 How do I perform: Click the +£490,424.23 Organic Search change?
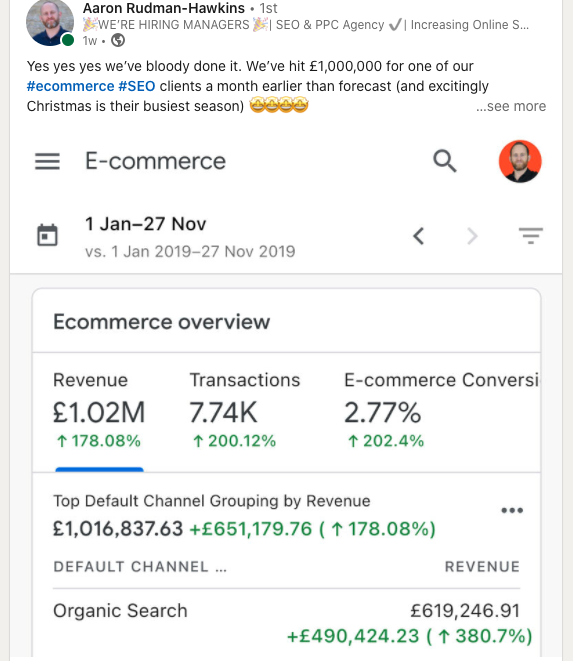tap(409, 636)
